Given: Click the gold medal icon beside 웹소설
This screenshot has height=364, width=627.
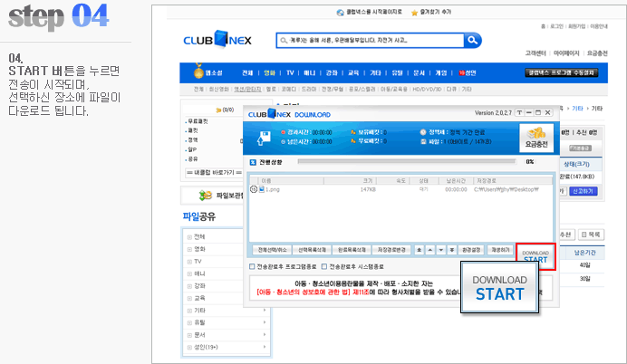Looking at the screenshot, I should pyautogui.click(x=198, y=72).
